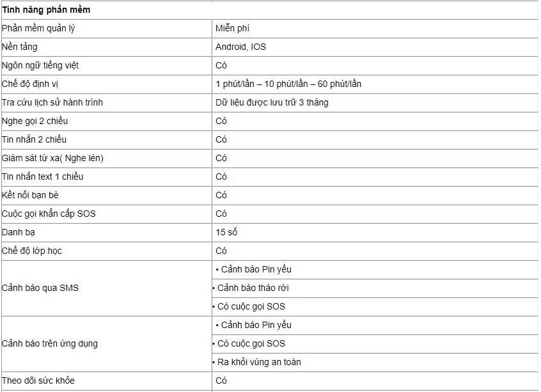Click the "15 số" contacts value
The height and width of the screenshot is (392, 541).
click(x=226, y=232)
